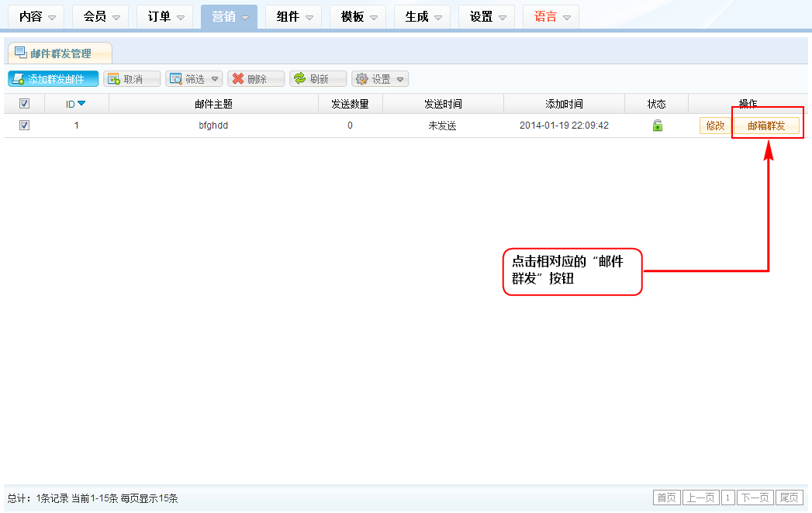The image size is (812, 513).
Task: Open the 语言 menu
Action: pos(551,16)
